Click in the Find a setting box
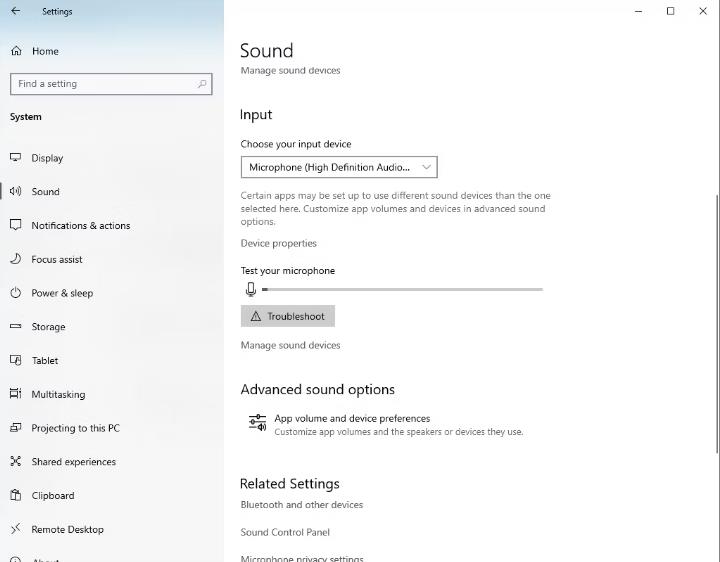 point(111,84)
